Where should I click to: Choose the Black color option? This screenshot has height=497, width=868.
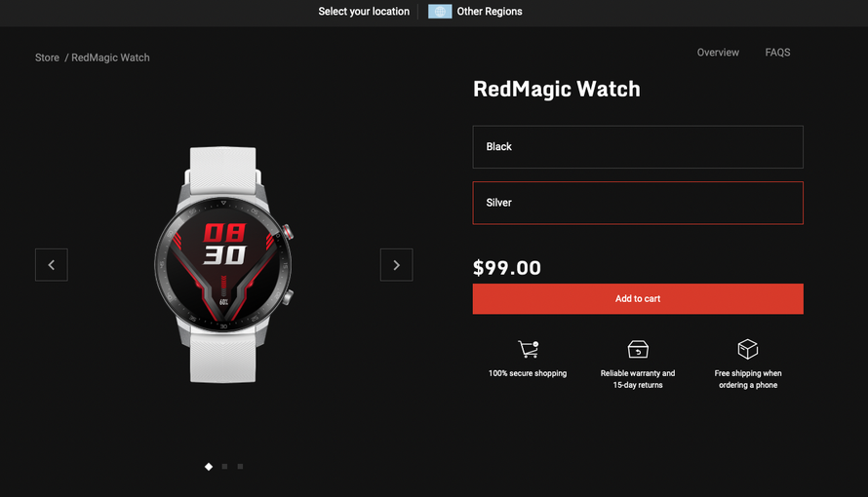[638, 147]
